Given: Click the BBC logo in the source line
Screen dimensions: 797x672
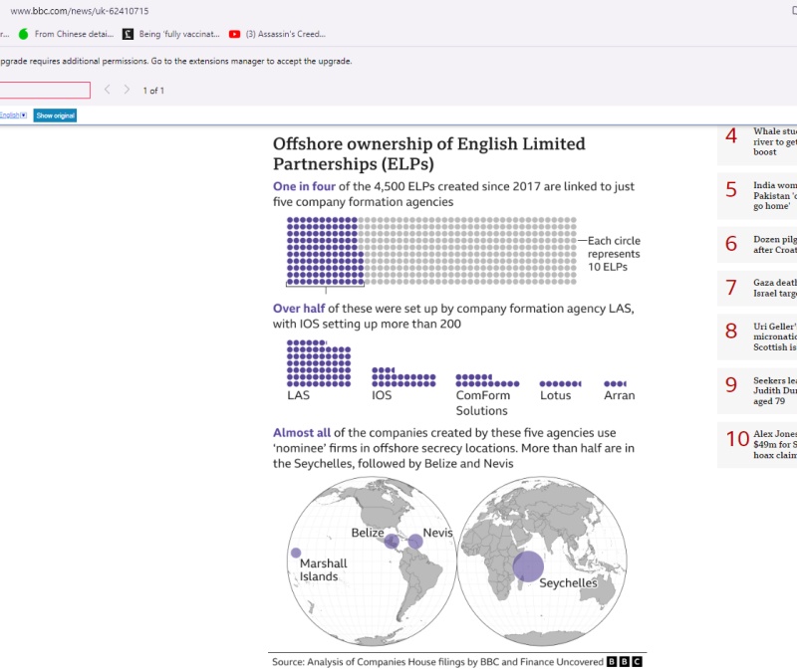Looking at the screenshot, I should 625,662.
